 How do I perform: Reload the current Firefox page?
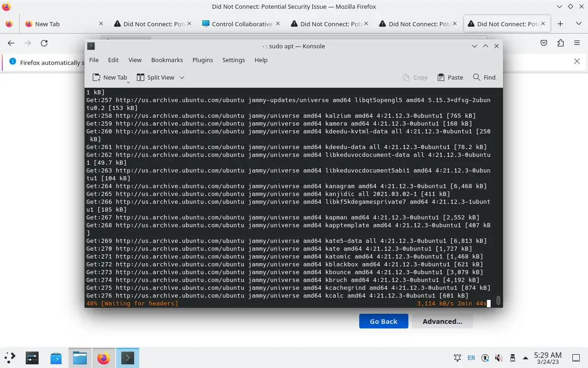(44, 43)
